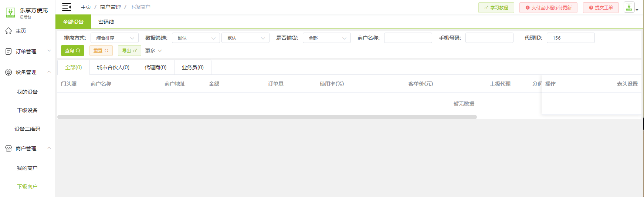Viewport: 644px width, 197px height.
Task: Focus the 手机号码 input field
Action: point(489,38)
